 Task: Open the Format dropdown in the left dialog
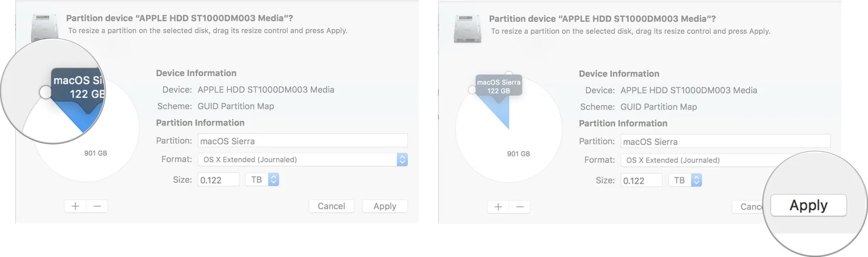pos(302,160)
